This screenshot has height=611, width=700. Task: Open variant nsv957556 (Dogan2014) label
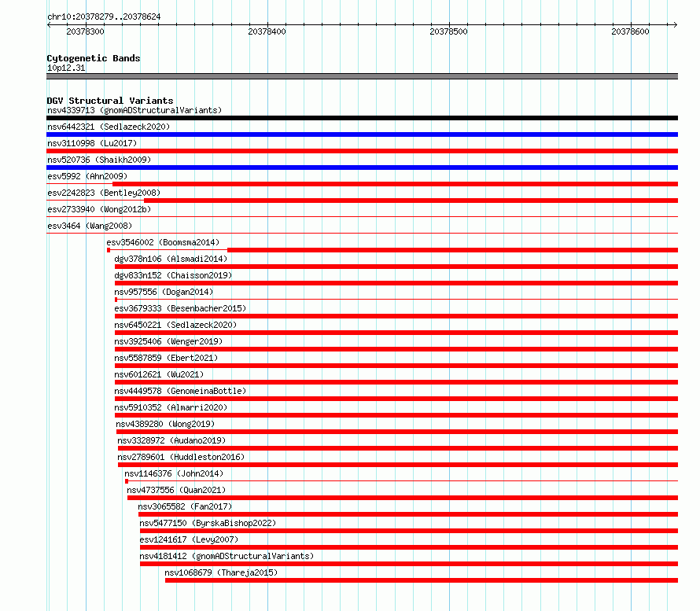pyautogui.click(x=164, y=292)
